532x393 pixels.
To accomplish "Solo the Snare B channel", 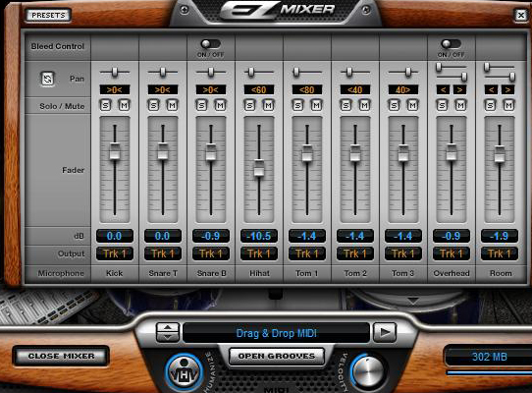I will 202,106.
